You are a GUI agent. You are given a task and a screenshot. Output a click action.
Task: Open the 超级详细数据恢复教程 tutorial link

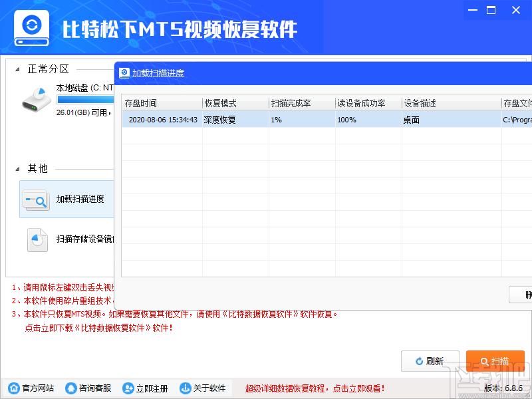coord(315,388)
